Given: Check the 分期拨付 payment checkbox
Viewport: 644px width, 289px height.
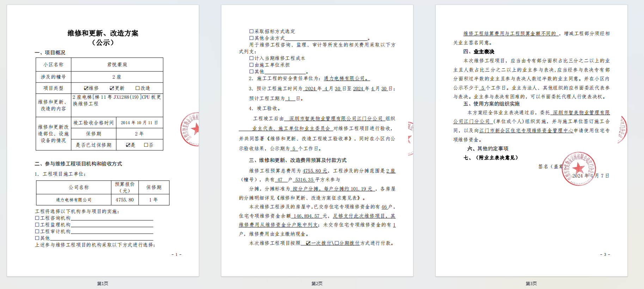Looking at the screenshot, I should click(337, 243).
